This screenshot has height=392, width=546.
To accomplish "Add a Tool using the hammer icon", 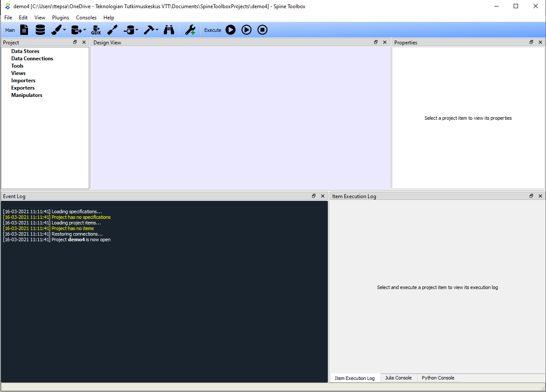I will 150,30.
